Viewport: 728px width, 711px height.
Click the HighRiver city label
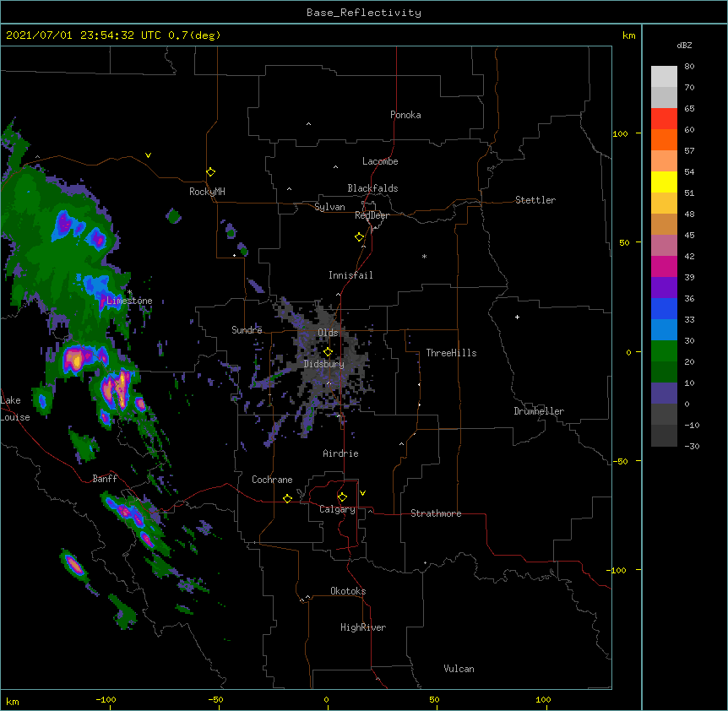(x=363, y=627)
